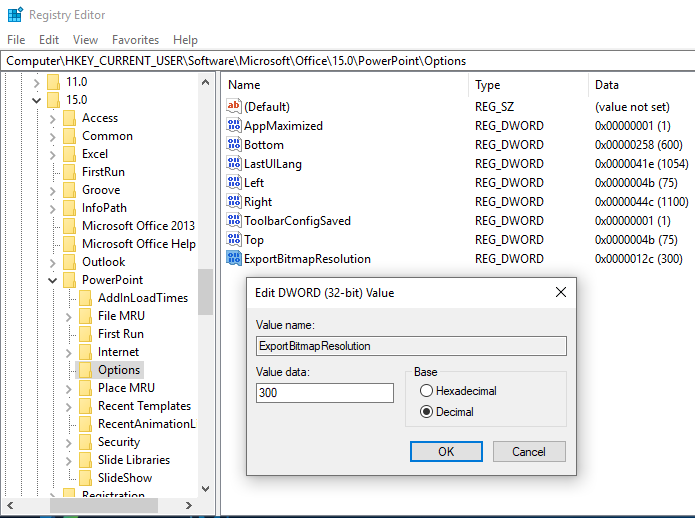Click the tree scroll-right arrow
The width and height of the screenshot is (695, 518).
[x=188, y=505]
